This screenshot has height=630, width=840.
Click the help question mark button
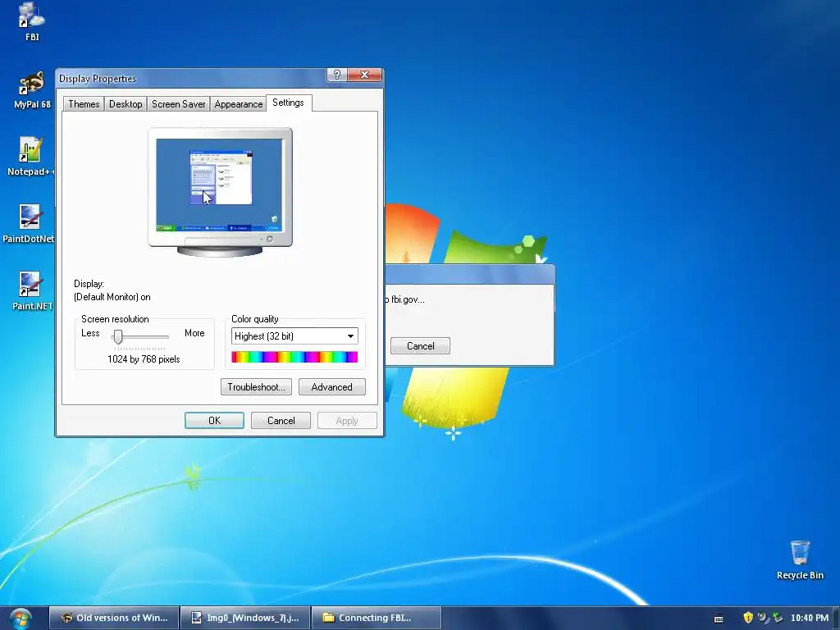pyautogui.click(x=336, y=75)
